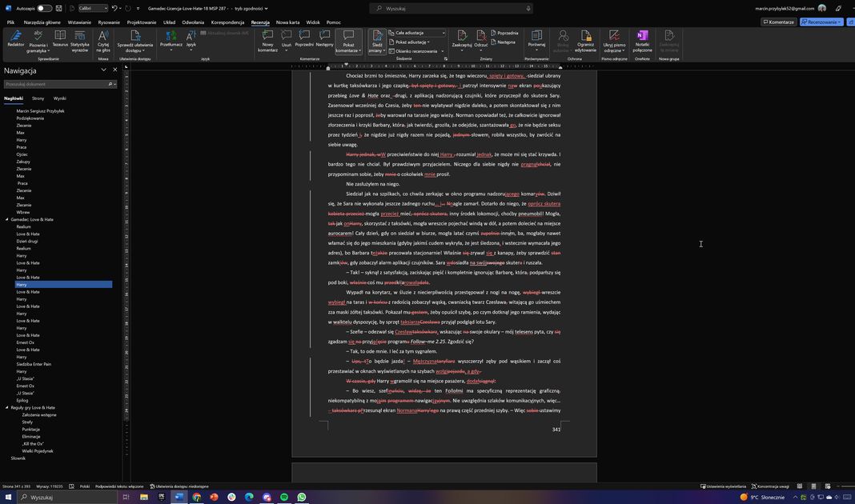Accept change with Zaakceptuj button
Image resolution: width=855 pixels, height=504 pixels.
pyautogui.click(x=462, y=38)
